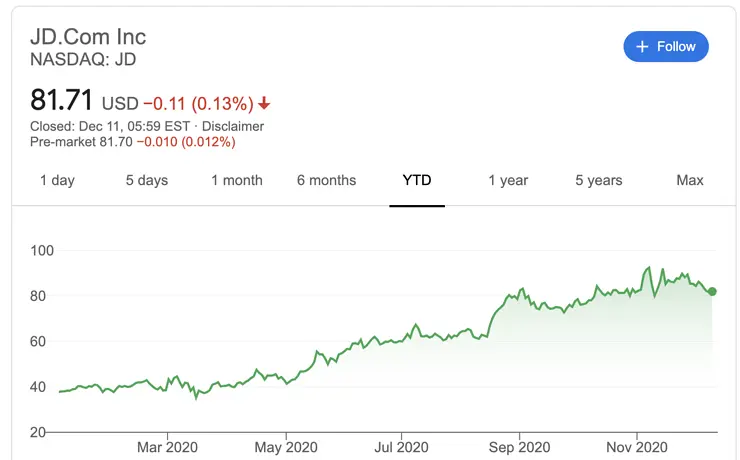
Task: Show the 1 month chart
Action: pyautogui.click(x=237, y=181)
